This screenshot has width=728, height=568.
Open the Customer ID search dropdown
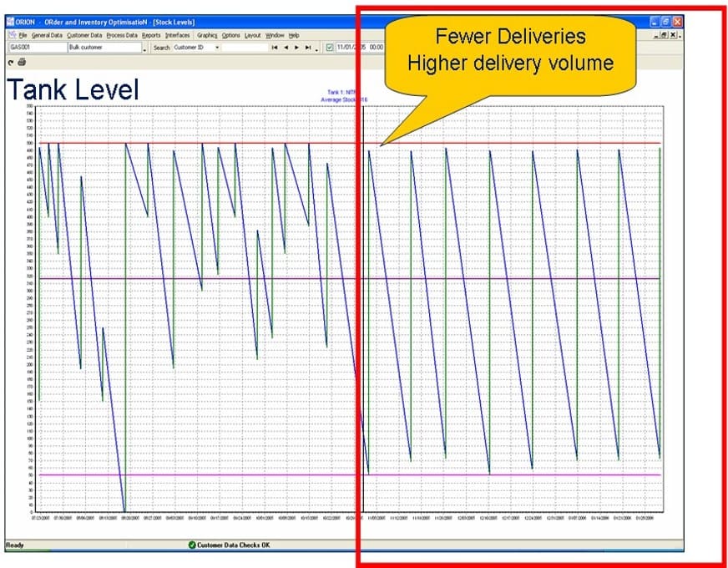coord(217,48)
